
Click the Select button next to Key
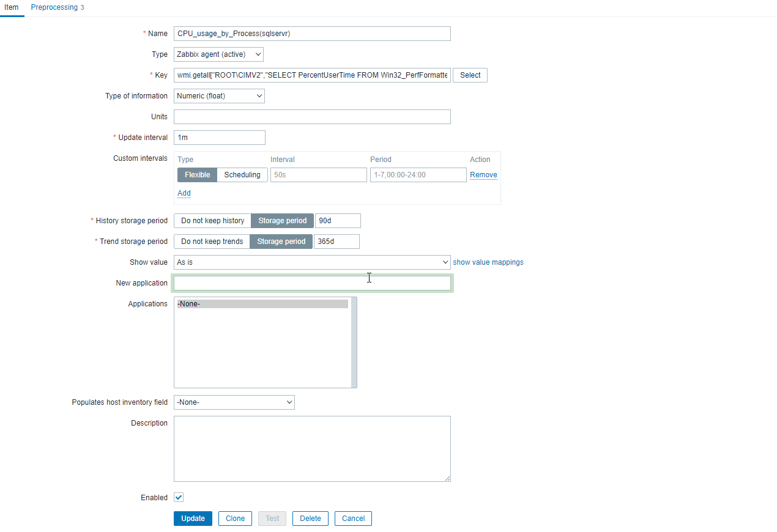click(x=470, y=75)
